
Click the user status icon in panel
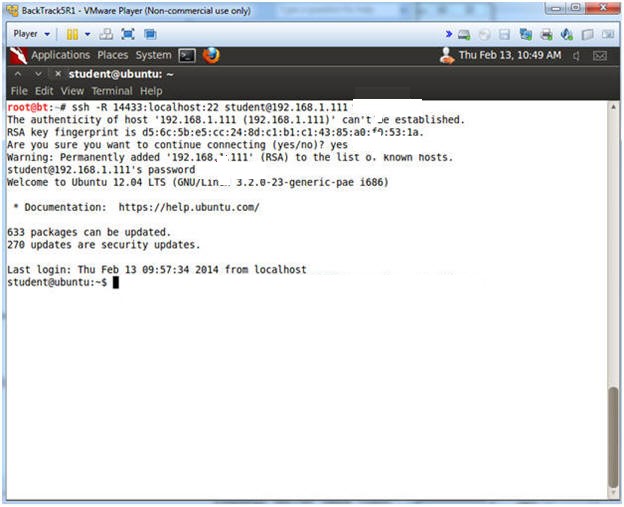click(x=447, y=55)
